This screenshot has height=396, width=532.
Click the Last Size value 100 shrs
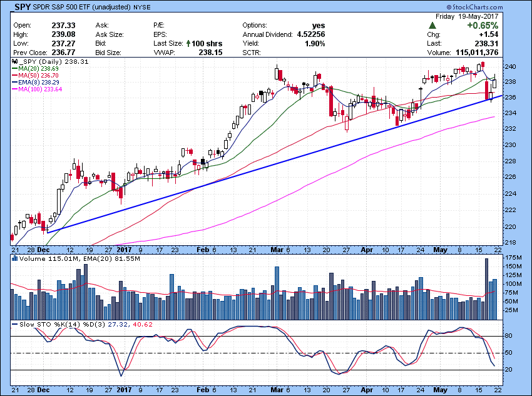[207, 43]
